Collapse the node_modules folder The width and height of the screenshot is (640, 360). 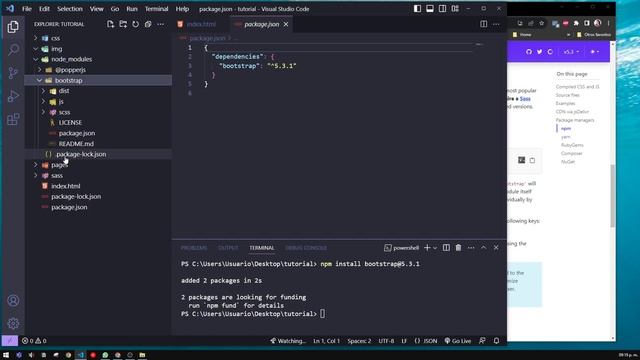click(x=36, y=59)
